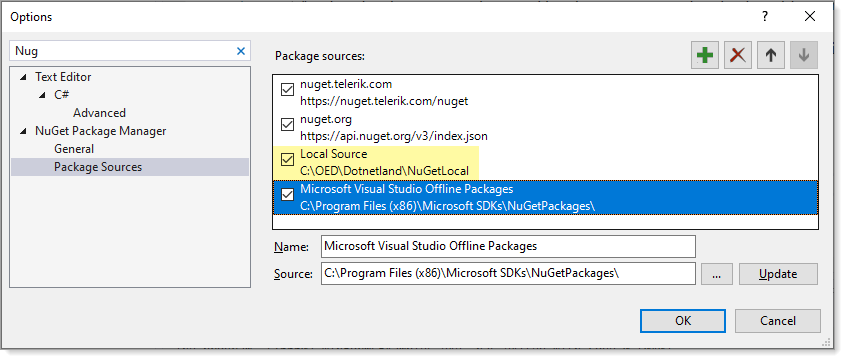The width and height of the screenshot is (846, 361).
Task: Move selected source up with arrow icon
Action: (771, 55)
